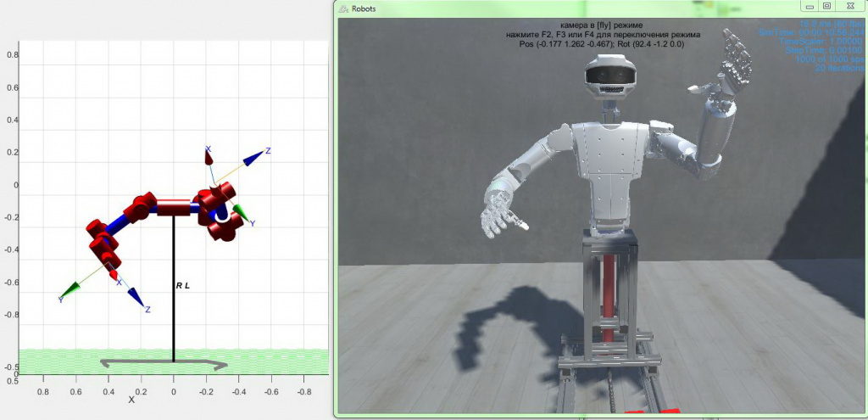Click the Robots title bar text
The width and height of the screenshot is (868, 420).
(364, 8)
